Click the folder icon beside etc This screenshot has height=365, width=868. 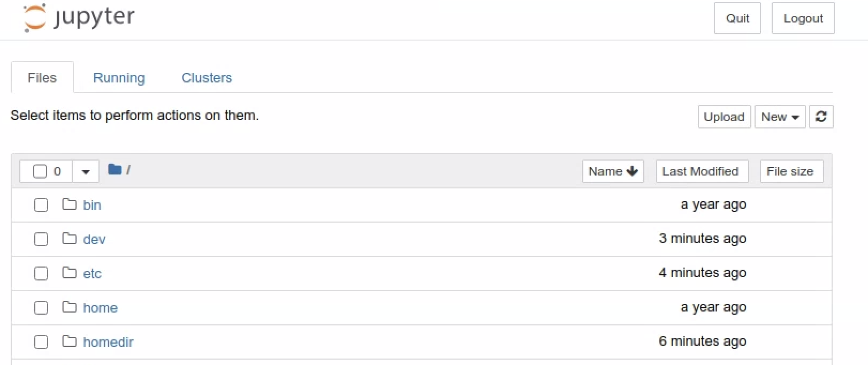point(70,273)
